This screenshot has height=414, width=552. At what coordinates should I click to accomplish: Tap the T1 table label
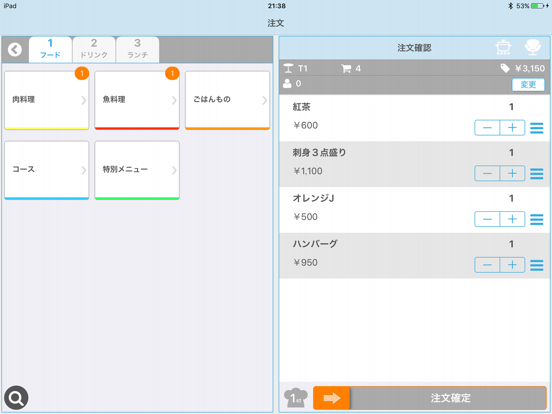click(303, 68)
